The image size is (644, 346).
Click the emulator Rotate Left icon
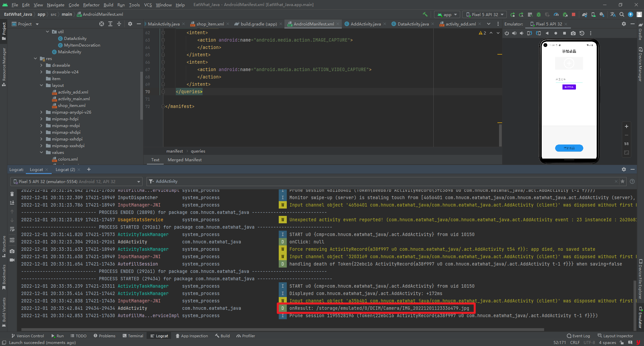[x=530, y=33]
